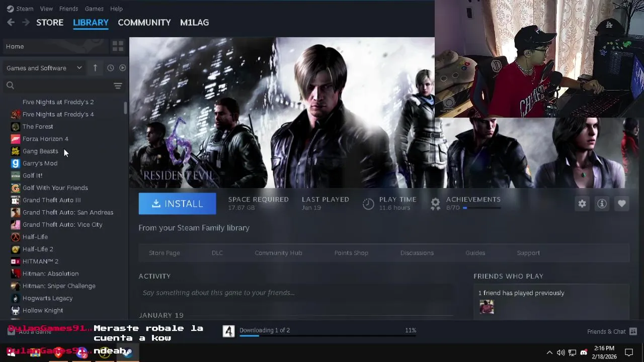The image size is (644, 362).
Task: Go forward with the right arrow
Action: pos(26,23)
